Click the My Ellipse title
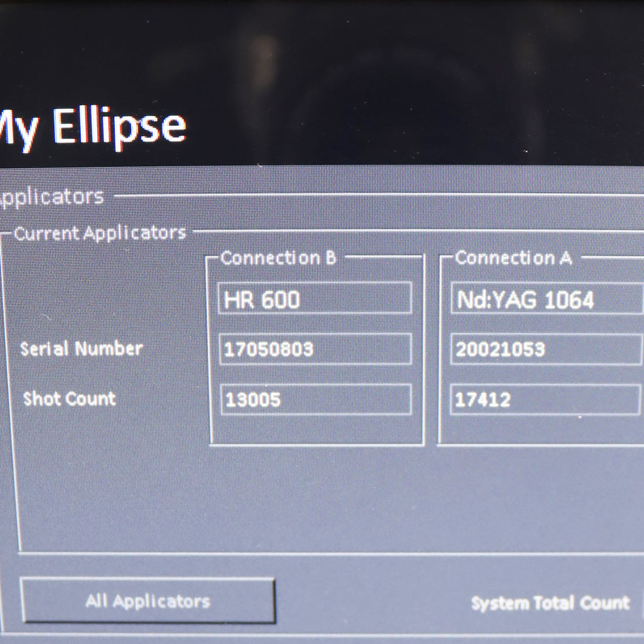Viewport: 644px width, 644px height. tap(93, 127)
